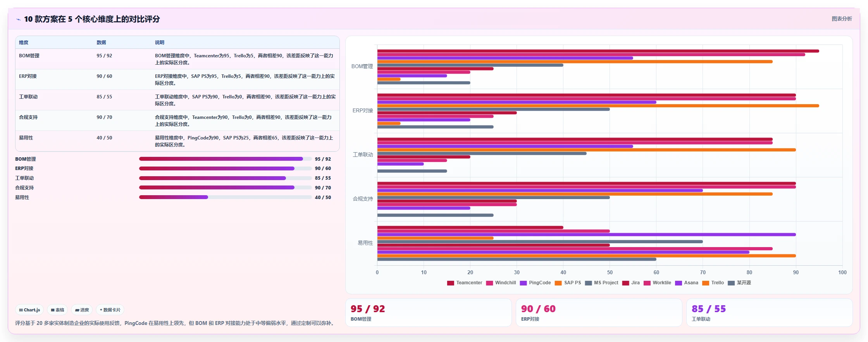Screen dimensions: 868x342
Task: Click the 易用性 chart axis label
Action: pyautogui.click(x=365, y=243)
